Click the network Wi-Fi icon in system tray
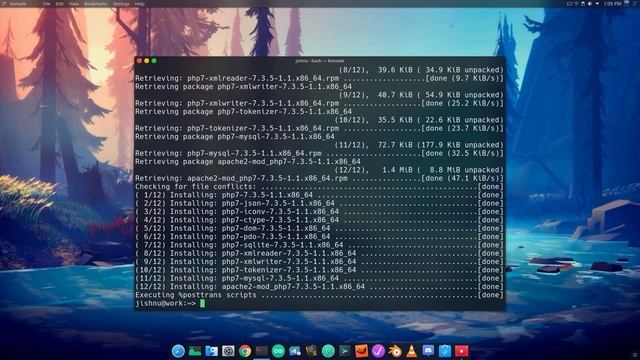This screenshot has width=640, height=360. [x=576, y=4]
